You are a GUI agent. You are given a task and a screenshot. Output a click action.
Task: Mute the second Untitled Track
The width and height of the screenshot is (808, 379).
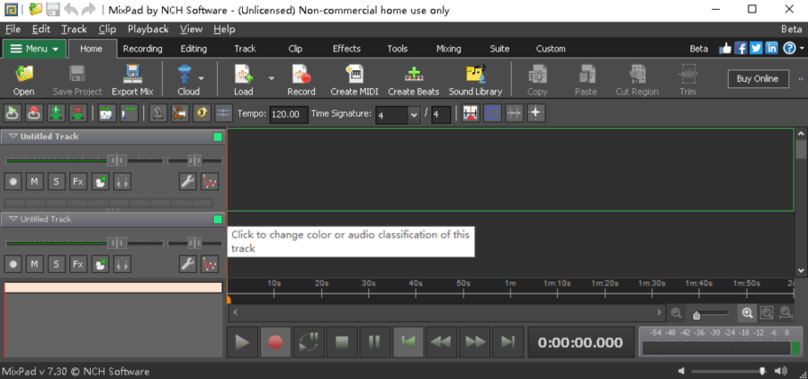(x=34, y=264)
